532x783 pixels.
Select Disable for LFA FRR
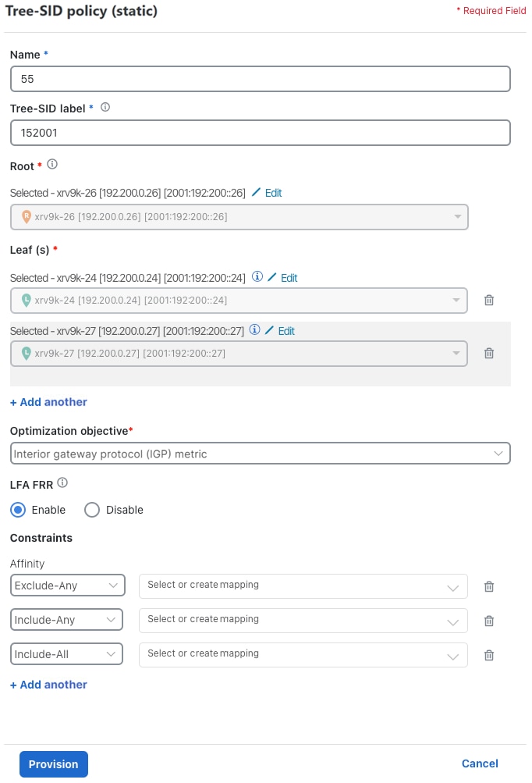point(92,510)
